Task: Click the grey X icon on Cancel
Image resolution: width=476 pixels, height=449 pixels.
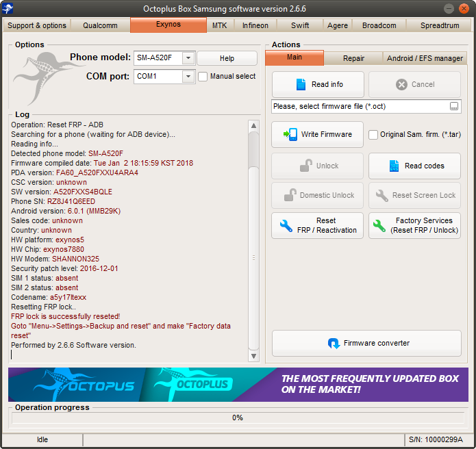Action: pyautogui.click(x=401, y=84)
